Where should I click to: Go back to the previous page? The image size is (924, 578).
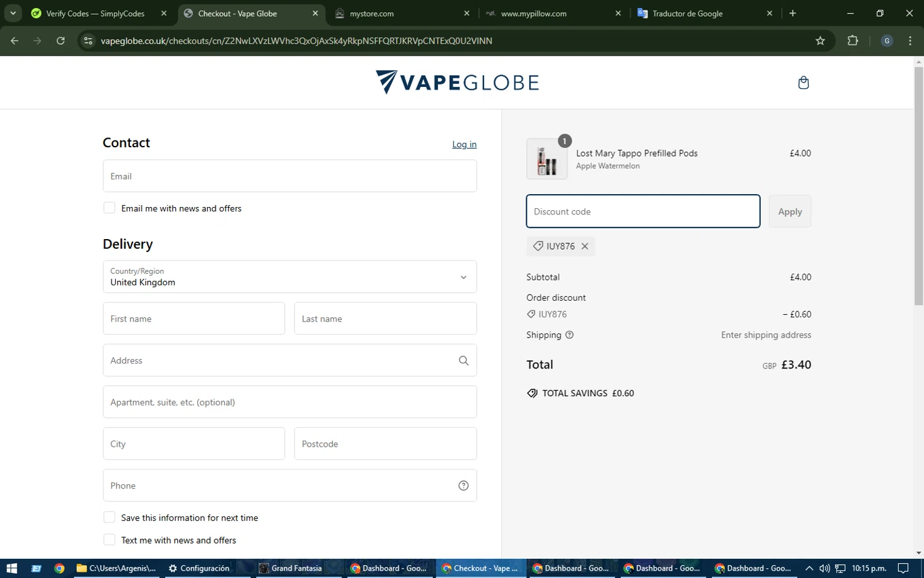click(x=14, y=41)
